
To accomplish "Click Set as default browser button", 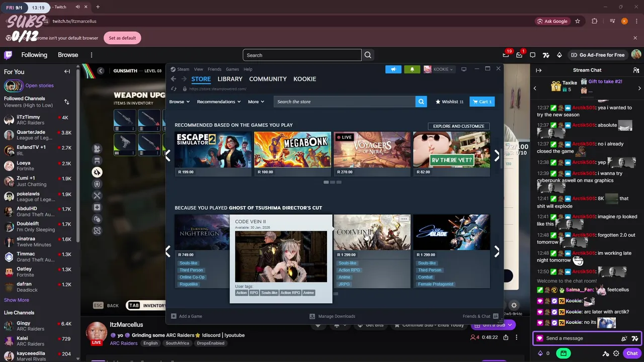I will (122, 38).
